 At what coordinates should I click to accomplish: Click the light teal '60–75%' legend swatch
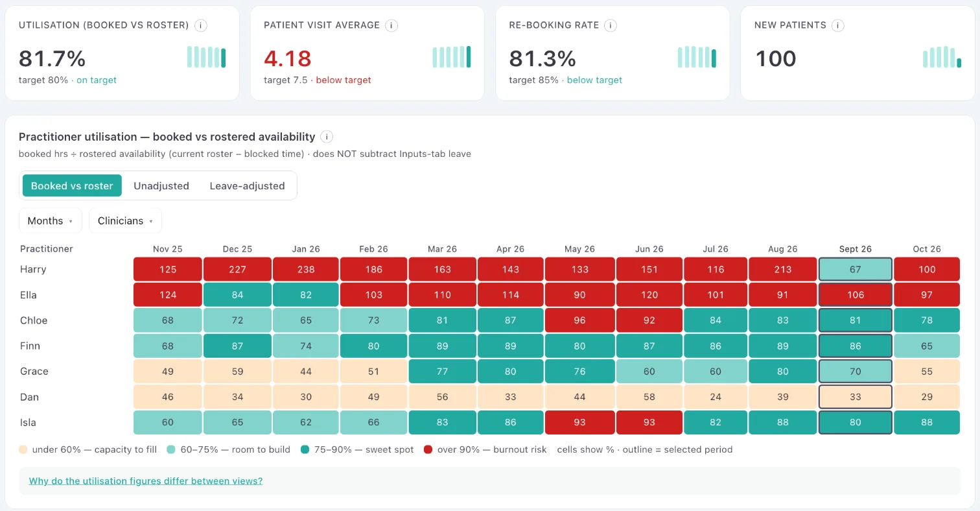(170, 449)
